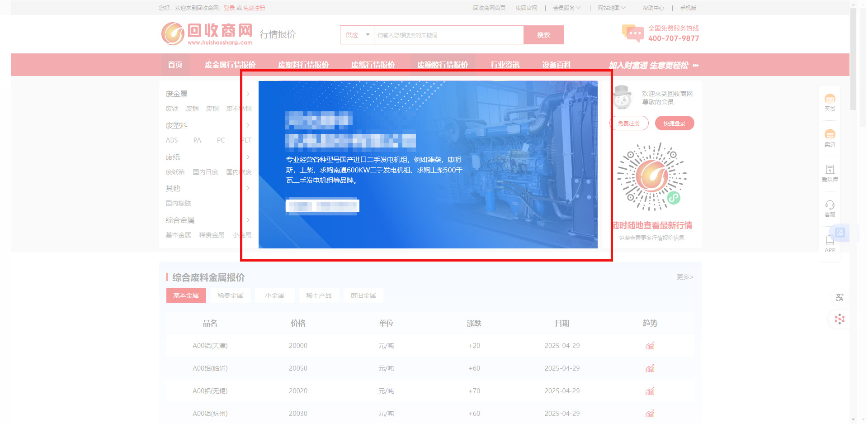Go to the 首页 nav item

pyautogui.click(x=175, y=65)
